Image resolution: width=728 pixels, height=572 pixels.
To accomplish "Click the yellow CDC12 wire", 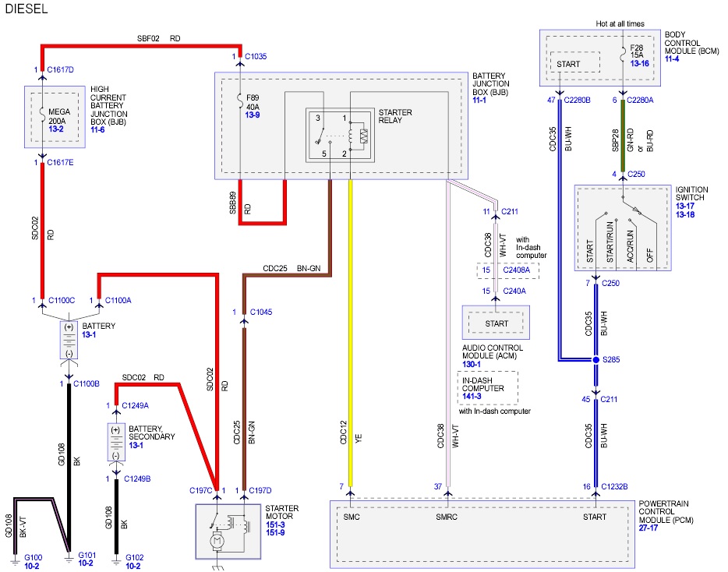I will (x=350, y=335).
